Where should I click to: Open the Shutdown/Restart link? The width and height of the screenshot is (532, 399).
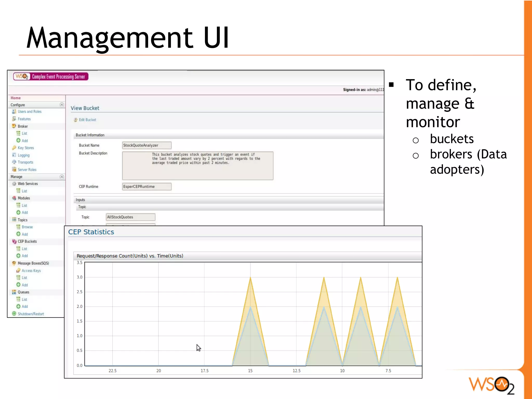coord(31,314)
